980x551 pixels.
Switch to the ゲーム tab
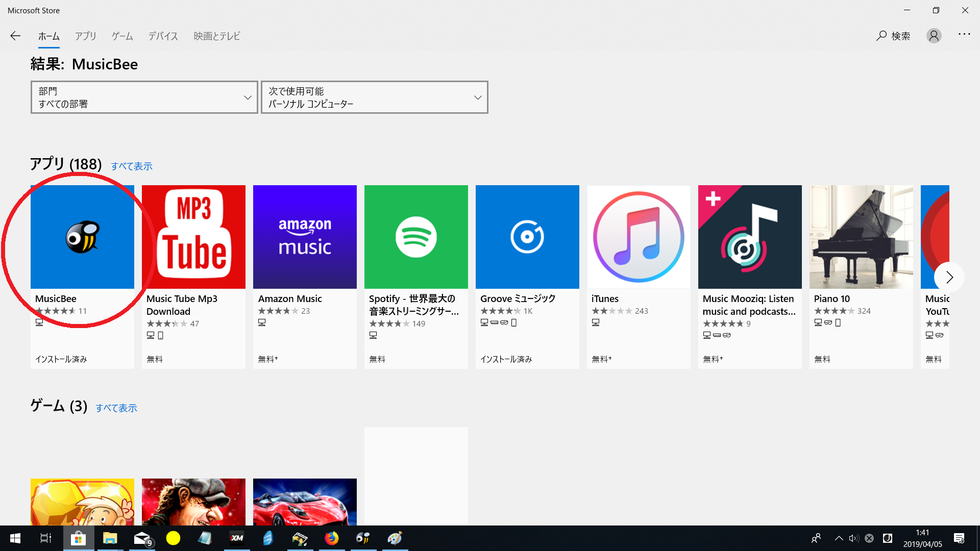tap(122, 36)
